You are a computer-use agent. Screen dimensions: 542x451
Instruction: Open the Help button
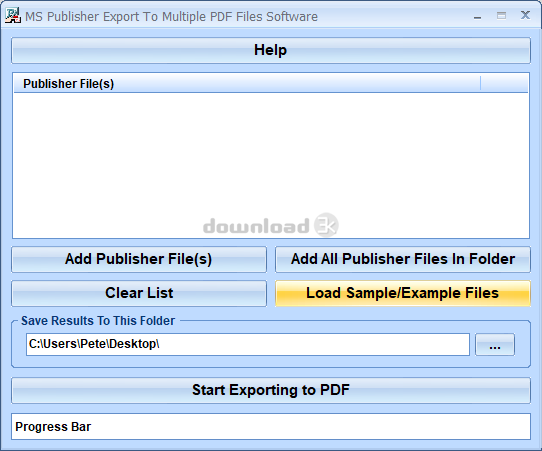271,50
